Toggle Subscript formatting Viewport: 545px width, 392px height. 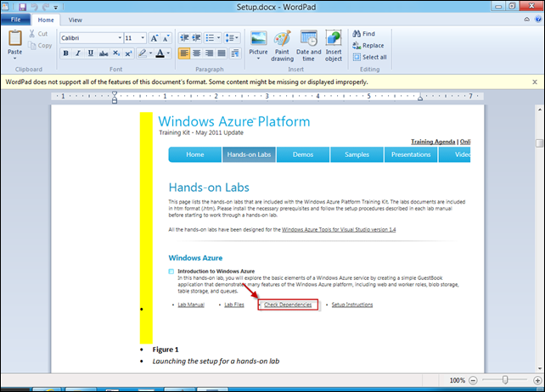click(116, 53)
